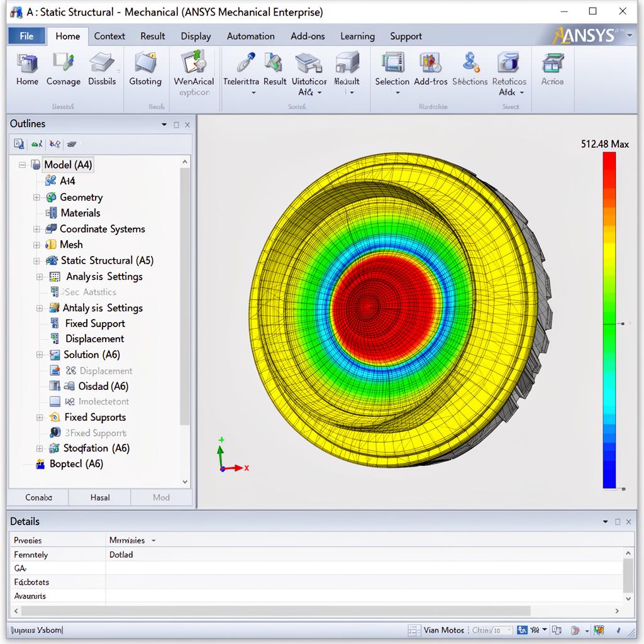
Task: Collapse the Model (A4) tree node
Action: [x=22, y=165]
